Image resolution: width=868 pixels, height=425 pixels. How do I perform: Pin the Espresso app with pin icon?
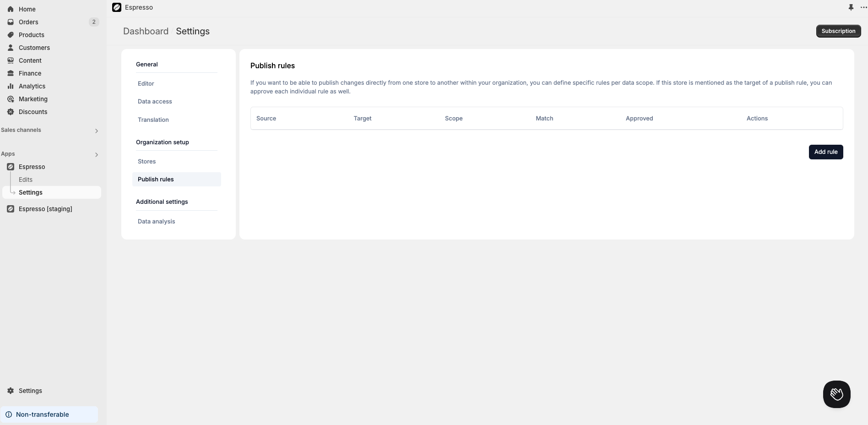851,7
